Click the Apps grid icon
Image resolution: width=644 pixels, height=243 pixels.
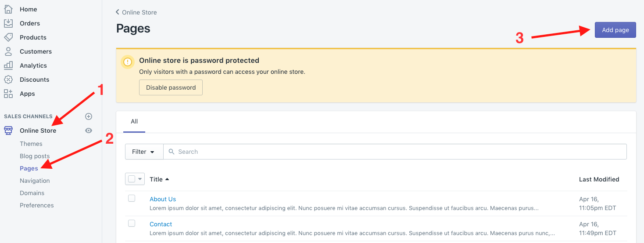[x=8, y=94]
